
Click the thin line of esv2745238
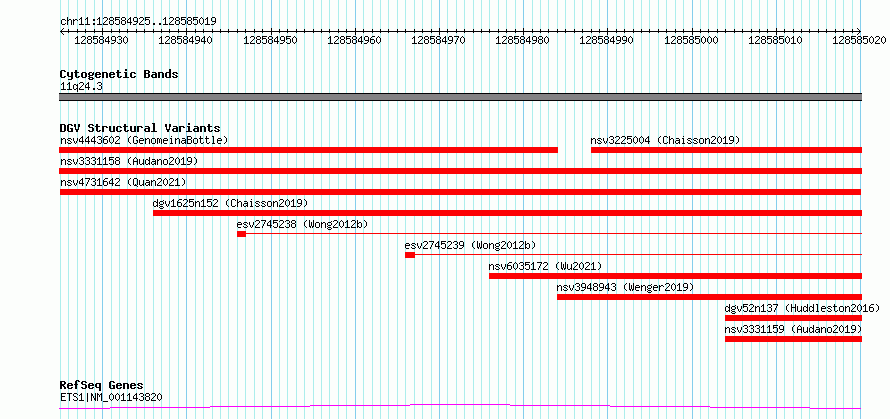pos(554,233)
